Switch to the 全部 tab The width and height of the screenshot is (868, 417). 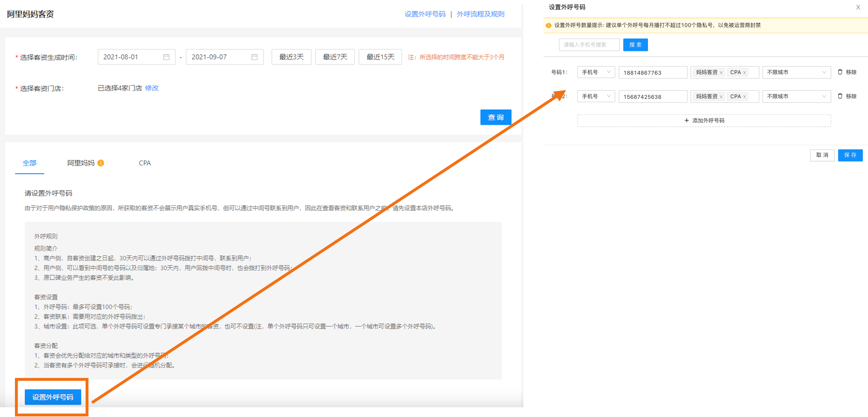click(30, 163)
